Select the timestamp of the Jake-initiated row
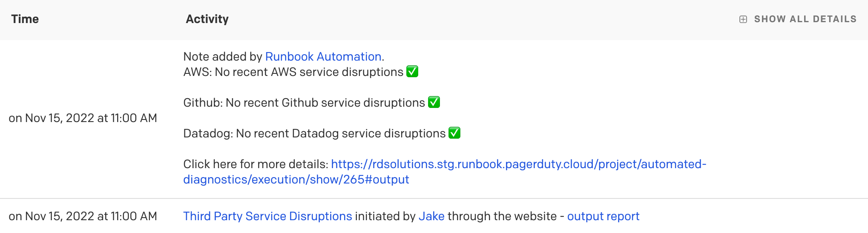Viewport: 868px width, 233px height. click(83, 216)
